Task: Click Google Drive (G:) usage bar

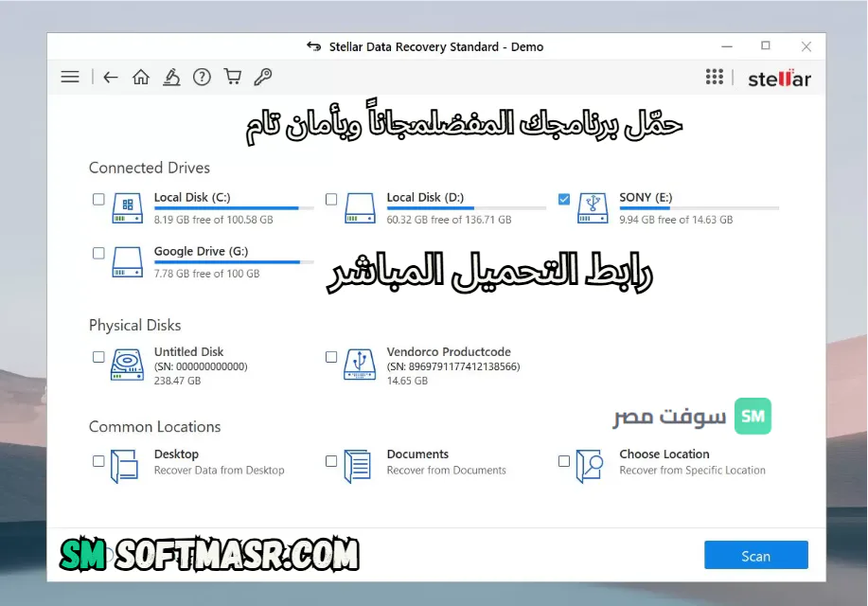Action: (234, 262)
